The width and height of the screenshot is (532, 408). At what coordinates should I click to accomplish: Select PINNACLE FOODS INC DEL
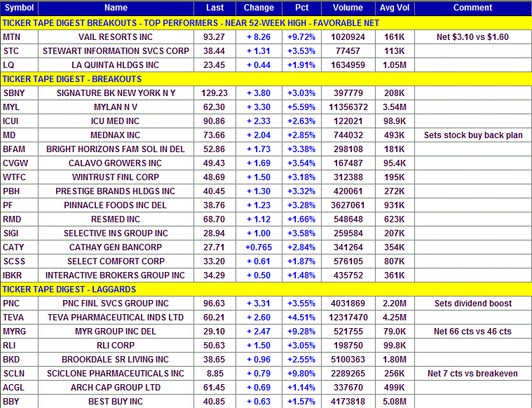click(x=116, y=205)
